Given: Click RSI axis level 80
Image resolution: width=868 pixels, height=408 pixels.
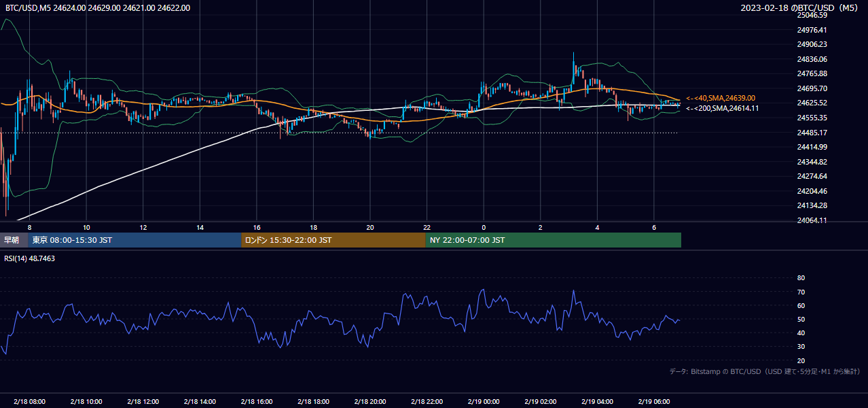Looking at the screenshot, I should pyautogui.click(x=801, y=278).
